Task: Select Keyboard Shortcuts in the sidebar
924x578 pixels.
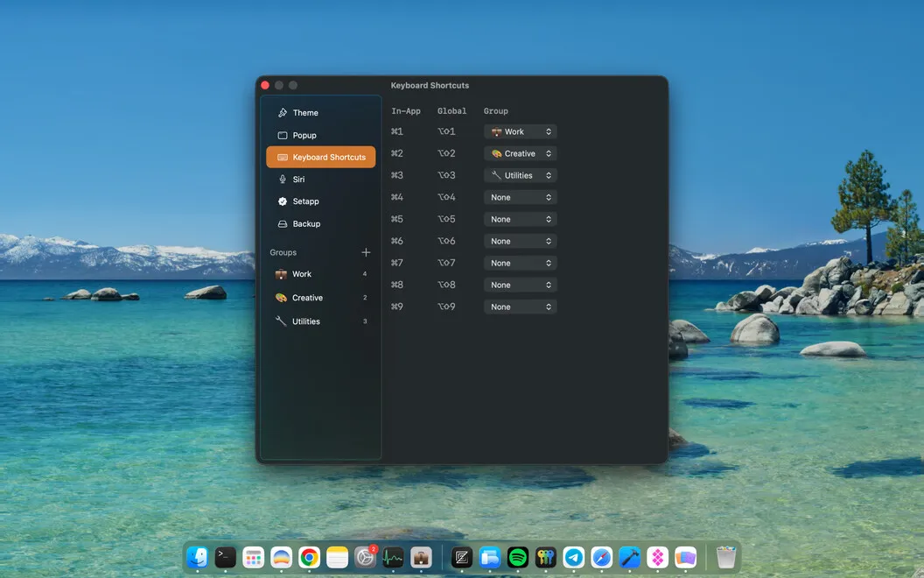Action: click(x=320, y=157)
